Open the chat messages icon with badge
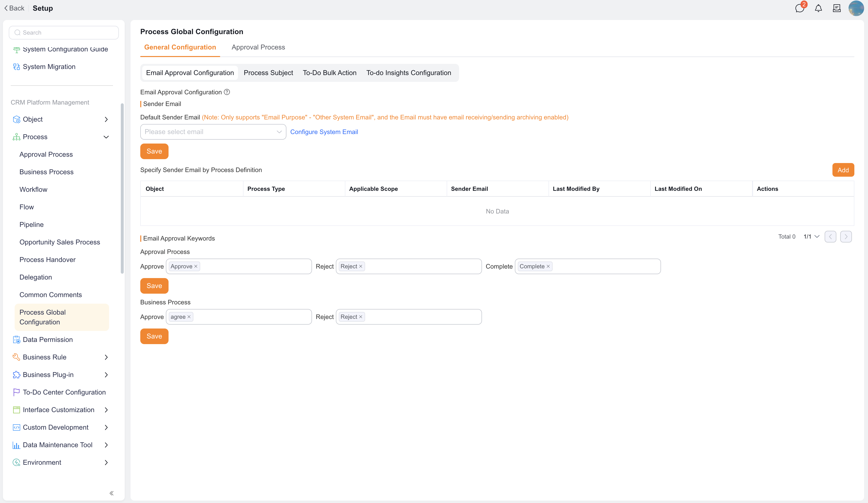 coord(800,8)
